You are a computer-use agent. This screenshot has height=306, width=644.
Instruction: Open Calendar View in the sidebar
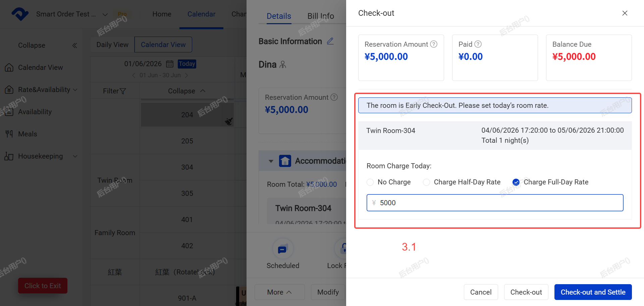pyautogui.click(x=41, y=68)
